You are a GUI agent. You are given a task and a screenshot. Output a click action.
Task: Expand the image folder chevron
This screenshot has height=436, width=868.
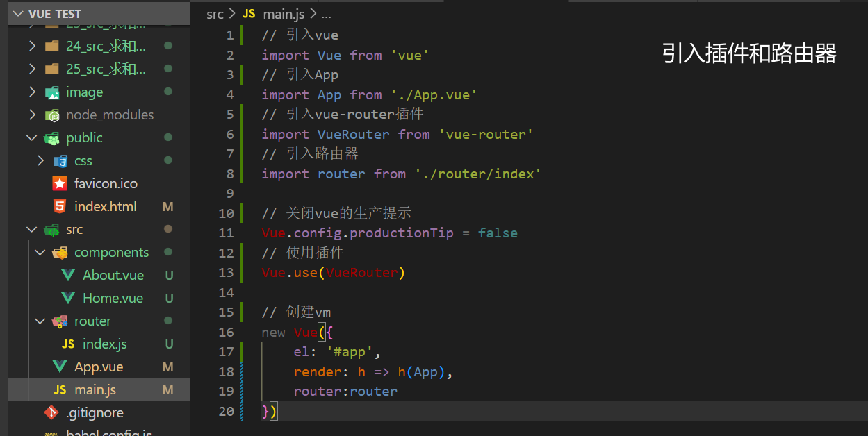point(32,92)
